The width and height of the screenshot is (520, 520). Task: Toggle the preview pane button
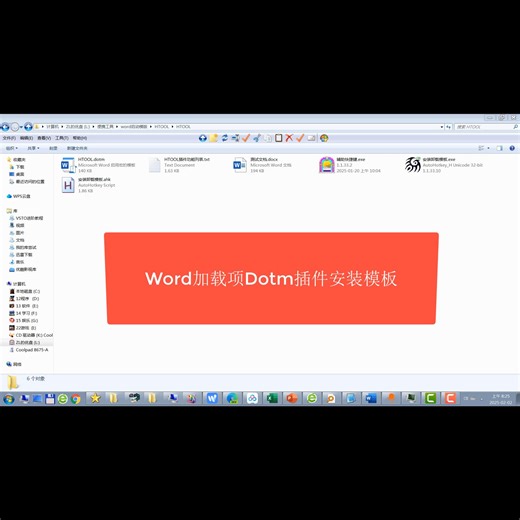(x=499, y=148)
